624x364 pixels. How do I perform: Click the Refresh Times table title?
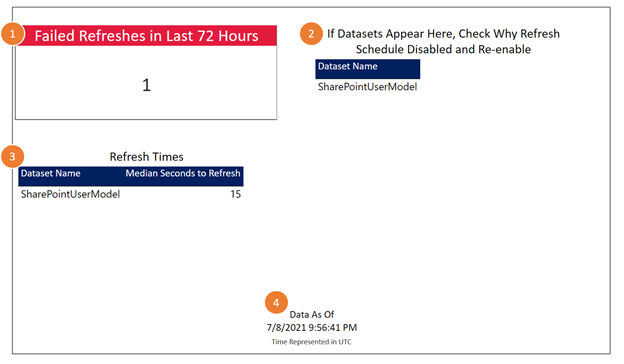(x=146, y=157)
